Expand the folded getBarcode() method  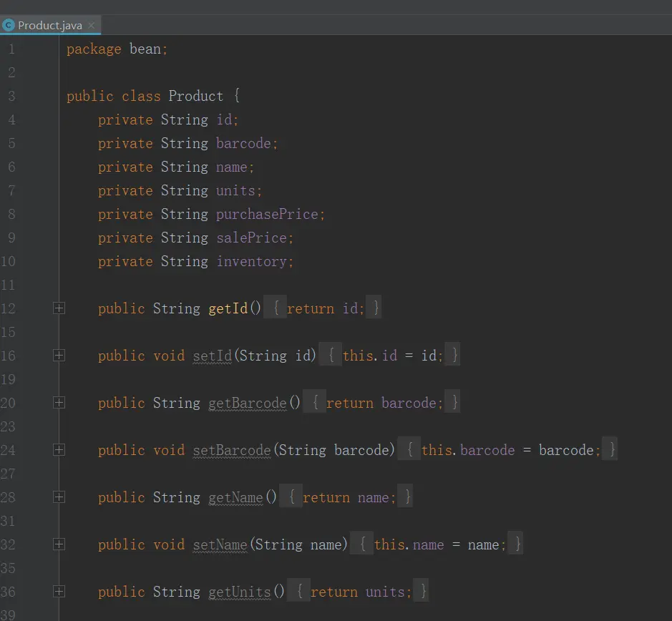click(x=59, y=402)
